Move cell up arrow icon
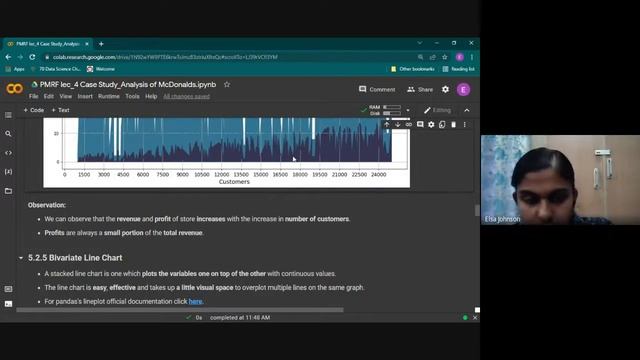640x360 pixels. [x=387, y=124]
